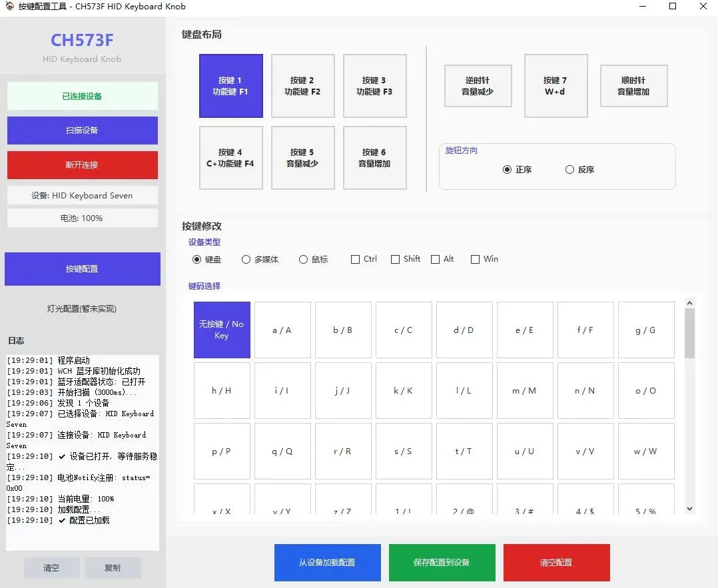Select key tile 按键 2 功能键 F2
Screen dimensions: 718x588
pyautogui.click(x=302, y=86)
